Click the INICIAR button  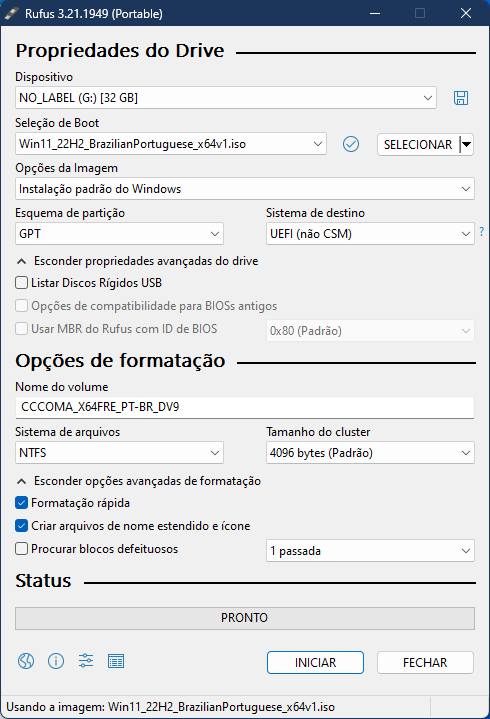[315, 663]
